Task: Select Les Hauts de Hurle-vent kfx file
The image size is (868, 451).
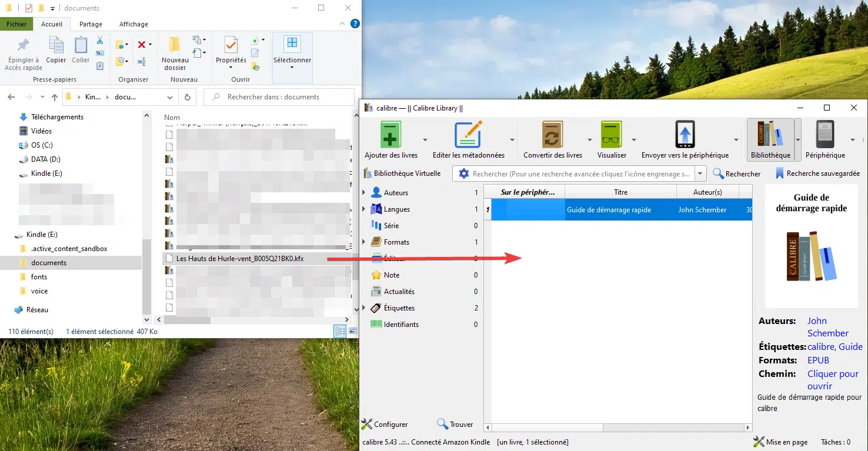Action: 240,258
